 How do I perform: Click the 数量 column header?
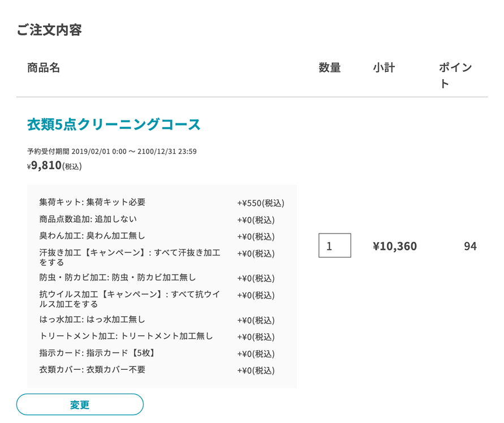tap(329, 68)
